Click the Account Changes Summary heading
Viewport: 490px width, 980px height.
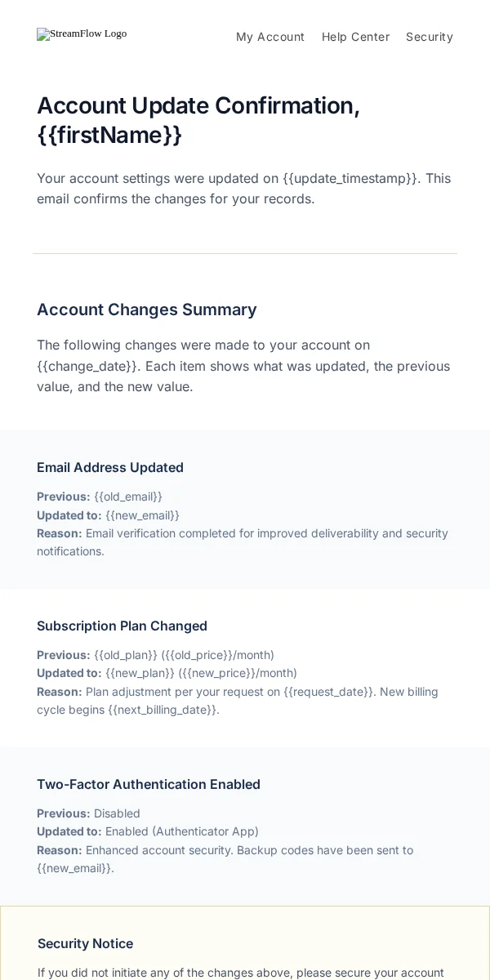click(147, 310)
